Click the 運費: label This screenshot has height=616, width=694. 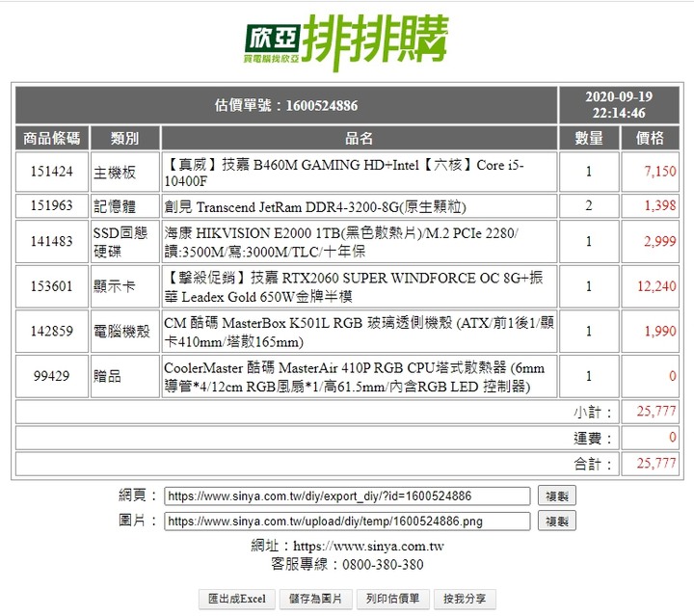[593, 438]
